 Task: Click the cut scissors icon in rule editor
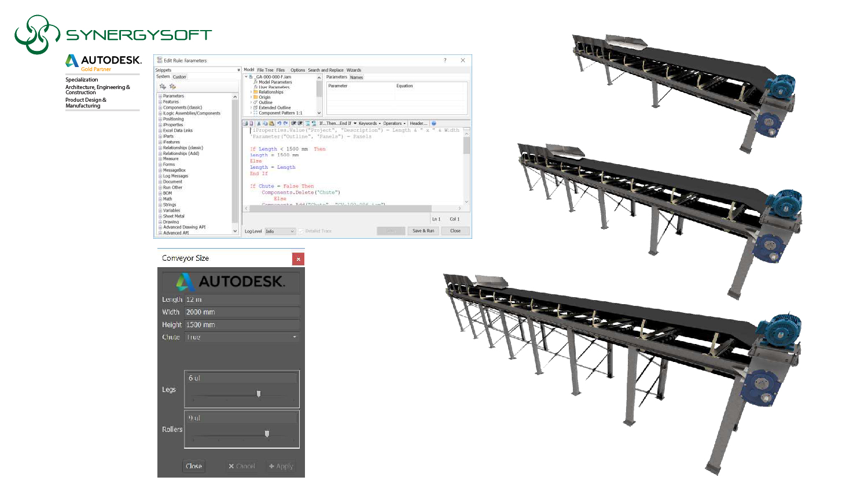point(259,123)
